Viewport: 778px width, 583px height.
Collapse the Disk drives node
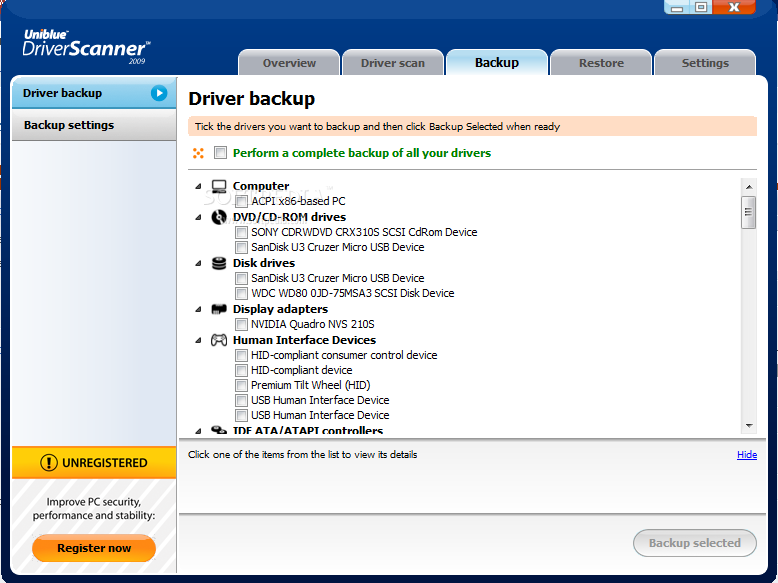pyautogui.click(x=198, y=263)
